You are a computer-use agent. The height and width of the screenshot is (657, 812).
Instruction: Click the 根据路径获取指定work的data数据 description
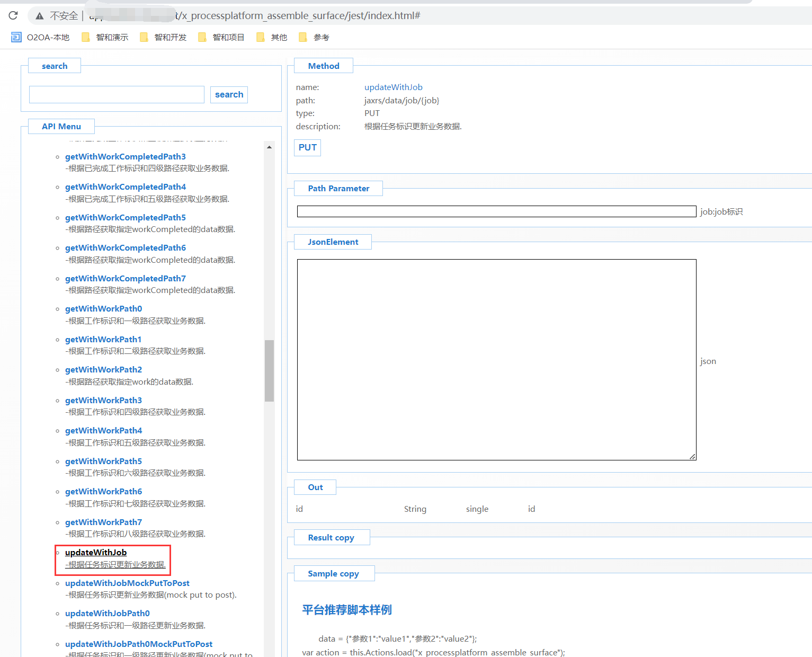[x=129, y=381]
